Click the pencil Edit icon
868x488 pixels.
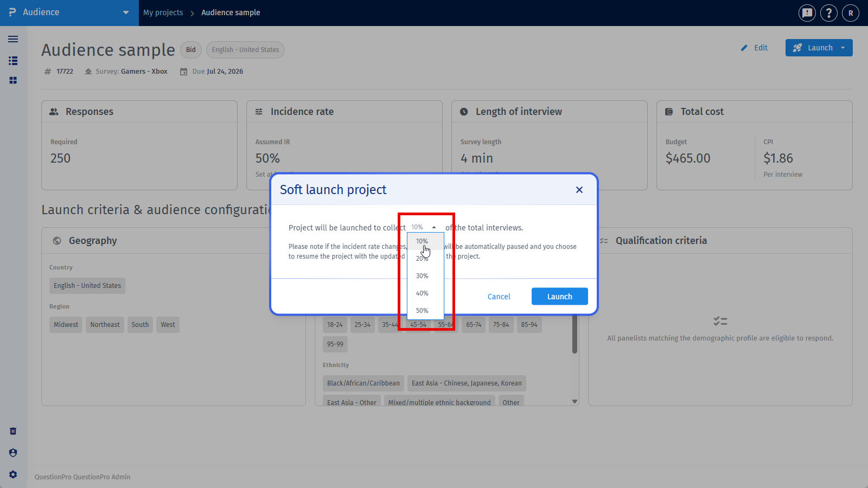point(744,48)
